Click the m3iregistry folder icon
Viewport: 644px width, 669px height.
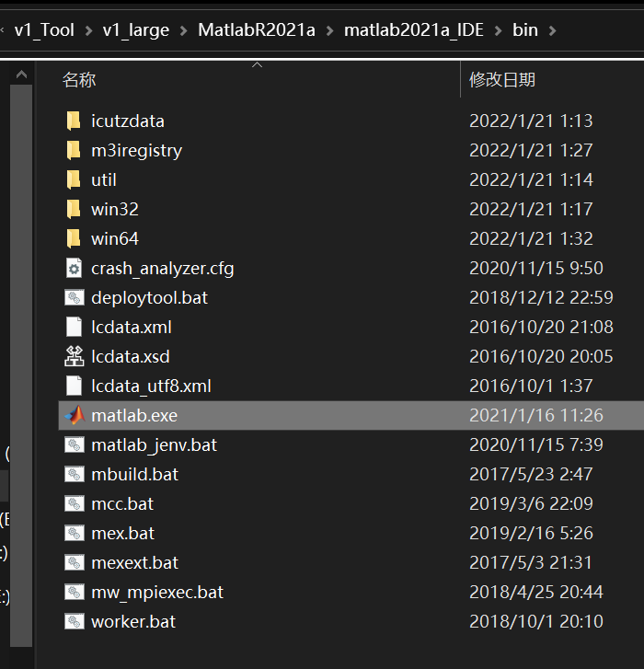pos(74,150)
